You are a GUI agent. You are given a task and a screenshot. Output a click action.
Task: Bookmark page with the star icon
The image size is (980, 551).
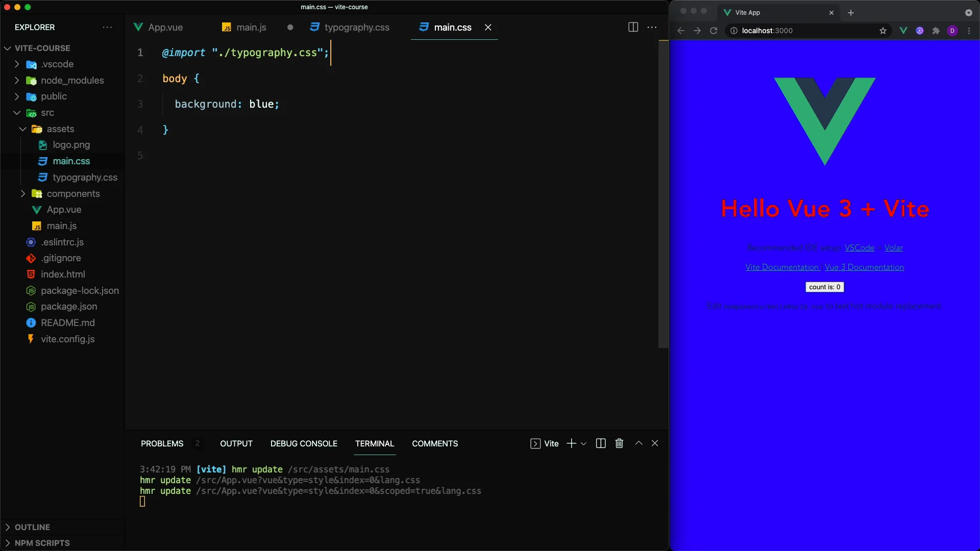[x=883, y=31]
